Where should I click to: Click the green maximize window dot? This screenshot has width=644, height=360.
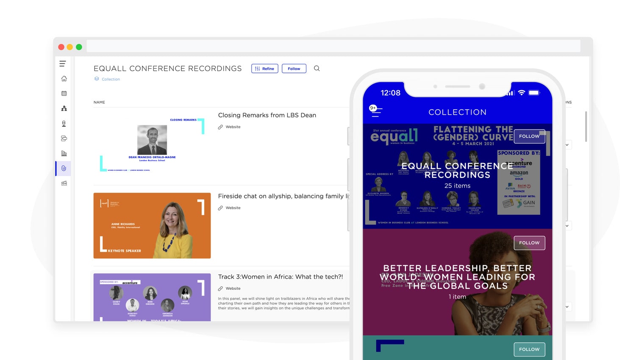[79, 47]
